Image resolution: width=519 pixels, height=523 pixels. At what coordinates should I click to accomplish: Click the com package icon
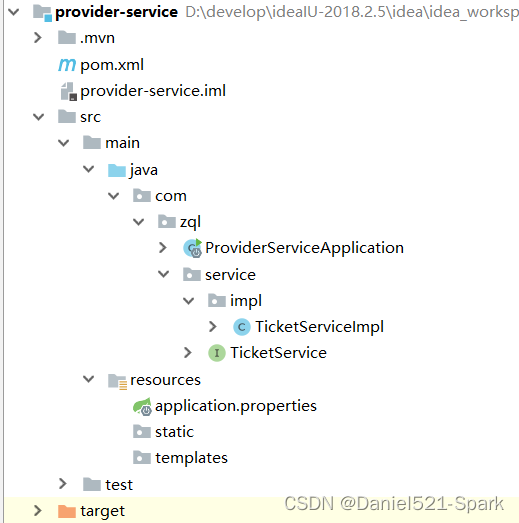(x=142, y=195)
